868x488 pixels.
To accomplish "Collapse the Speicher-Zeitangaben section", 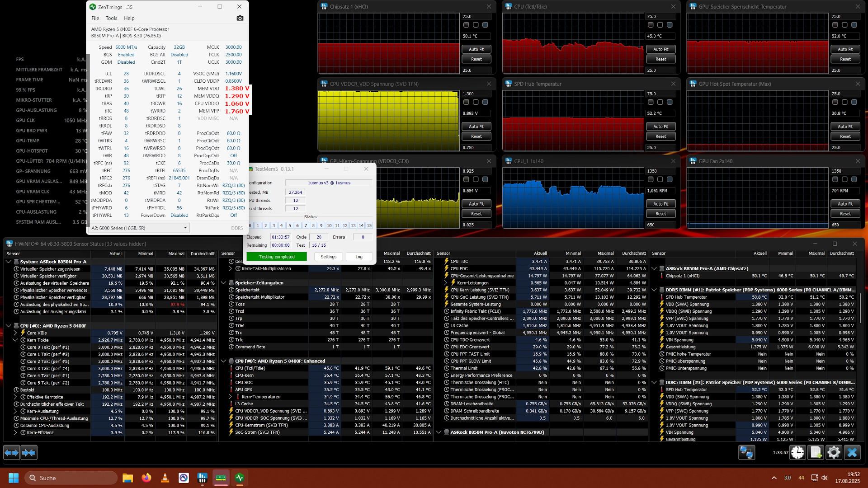I will pyautogui.click(x=224, y=283).
